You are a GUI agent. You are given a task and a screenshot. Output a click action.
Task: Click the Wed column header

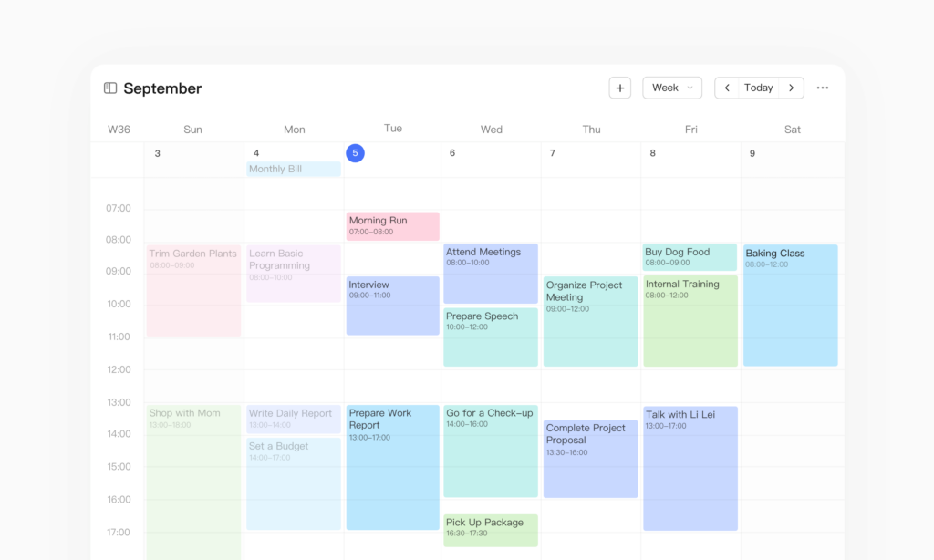tap(492, 130)
